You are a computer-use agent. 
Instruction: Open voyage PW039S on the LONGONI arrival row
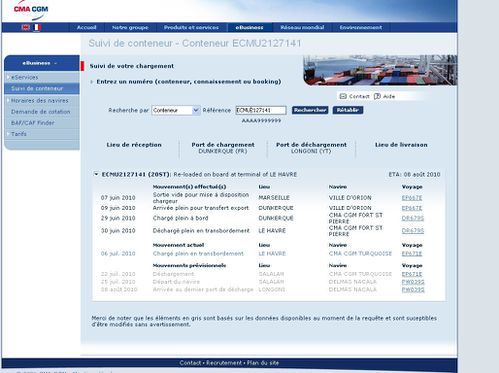tap(413, 290)
